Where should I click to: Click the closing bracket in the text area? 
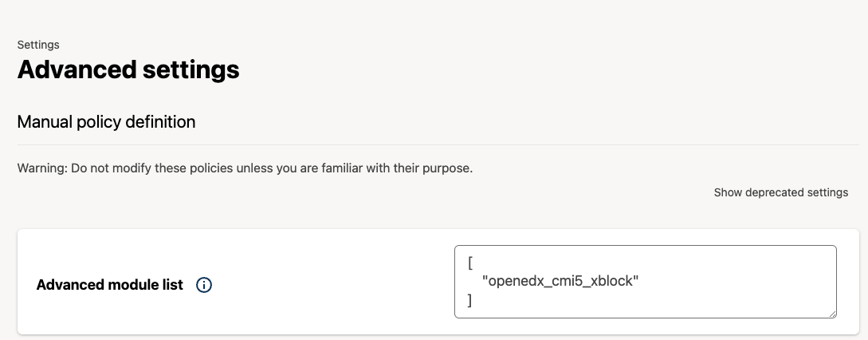tap(471, 301)
